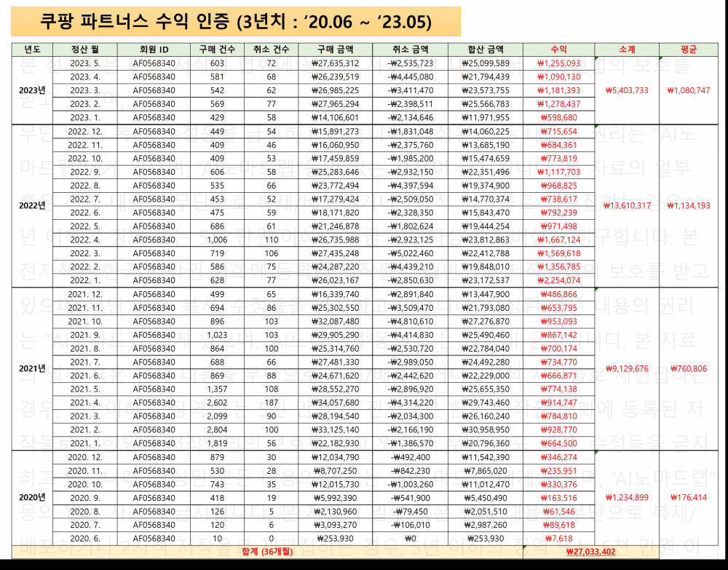Click the 2020년 year cell
The image size is (728, 570).
point(32,497)
